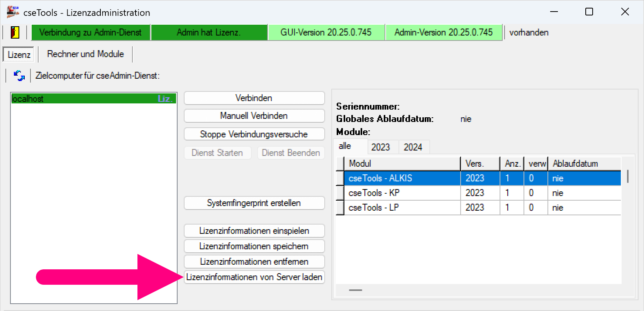
Task: Click the exit door icon in the status bar
Action: click(x=15, y=32)
